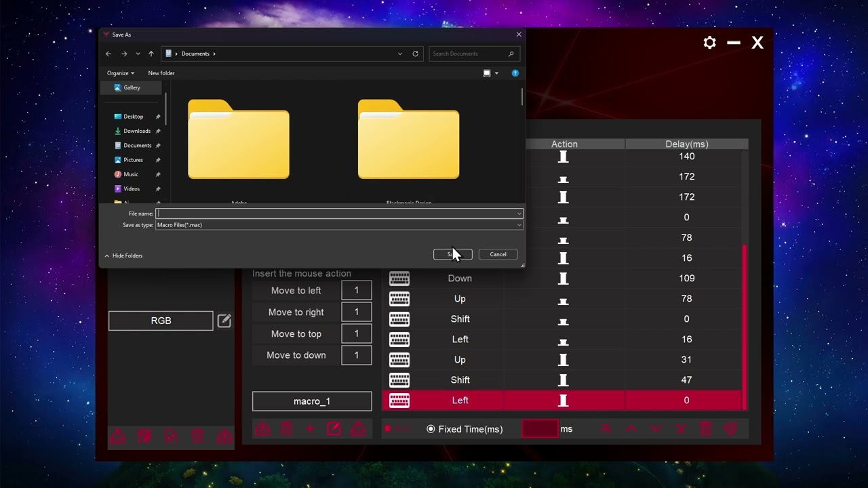Image resolution: width=868 pixels, height=488 pixels.
Task: Click keyboard icon in highlighted Left row
Action: point(399,401)
